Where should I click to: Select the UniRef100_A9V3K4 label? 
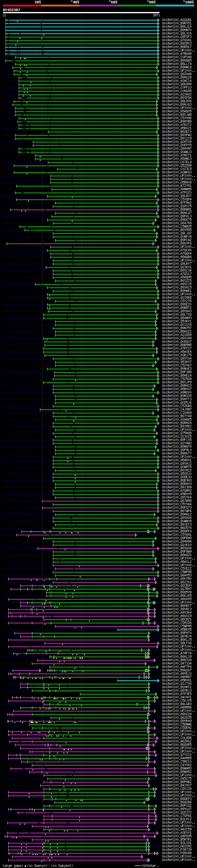pos(177,612)
